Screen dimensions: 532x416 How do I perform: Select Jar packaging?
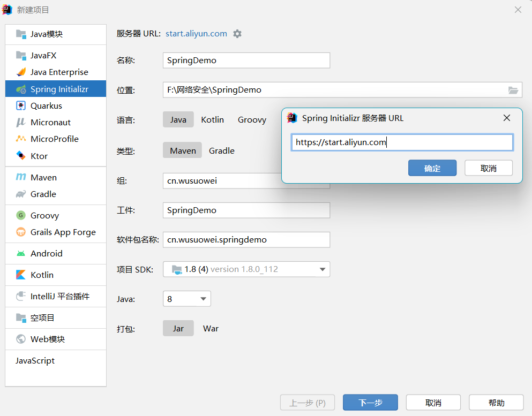click(x=178, y=328)
